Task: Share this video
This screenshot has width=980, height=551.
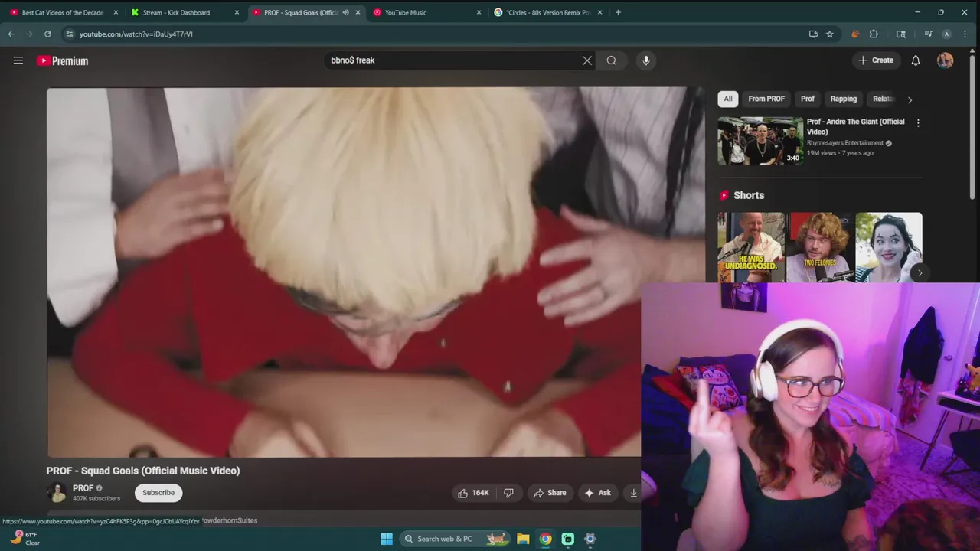Action: (550, 493)
